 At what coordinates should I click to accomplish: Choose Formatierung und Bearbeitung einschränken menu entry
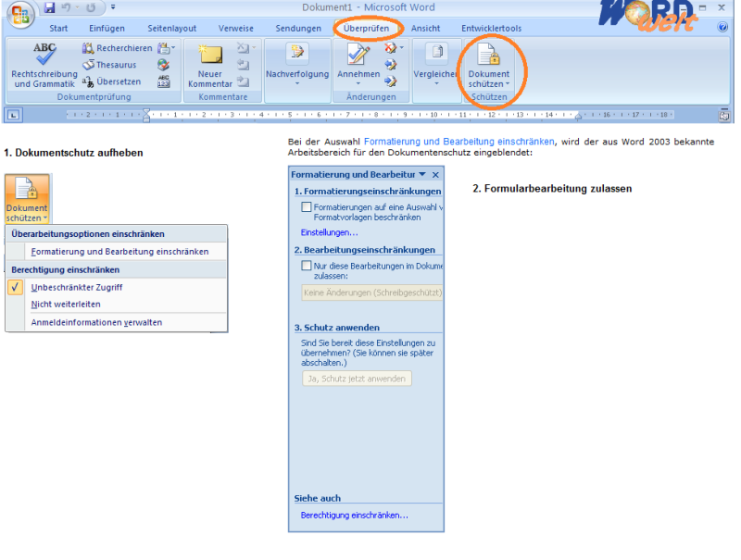tap(119, 250)
